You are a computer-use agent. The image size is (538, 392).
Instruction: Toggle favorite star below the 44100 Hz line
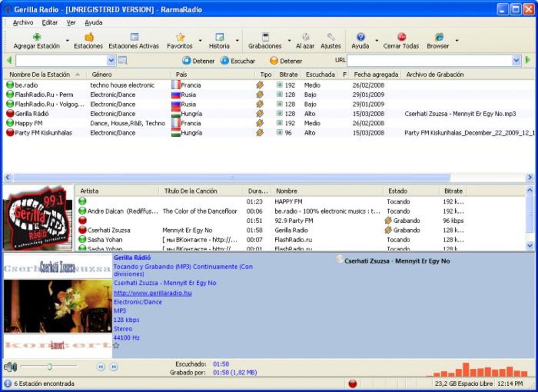coord(116,346)
